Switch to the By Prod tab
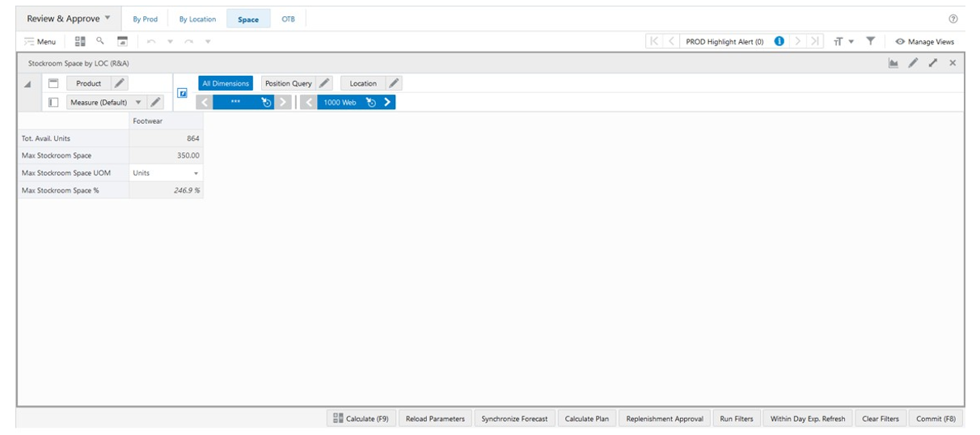Image resolution: width=980 pixels, height=435 pixels. click(x=146, y=19)
